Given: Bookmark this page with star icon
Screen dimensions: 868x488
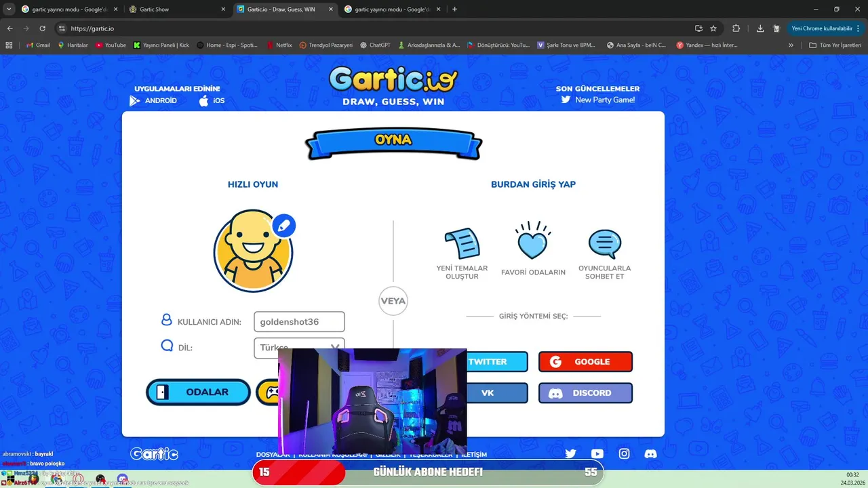Looking at the screenshot, I should pyautogui.click(x=713, y=28).
